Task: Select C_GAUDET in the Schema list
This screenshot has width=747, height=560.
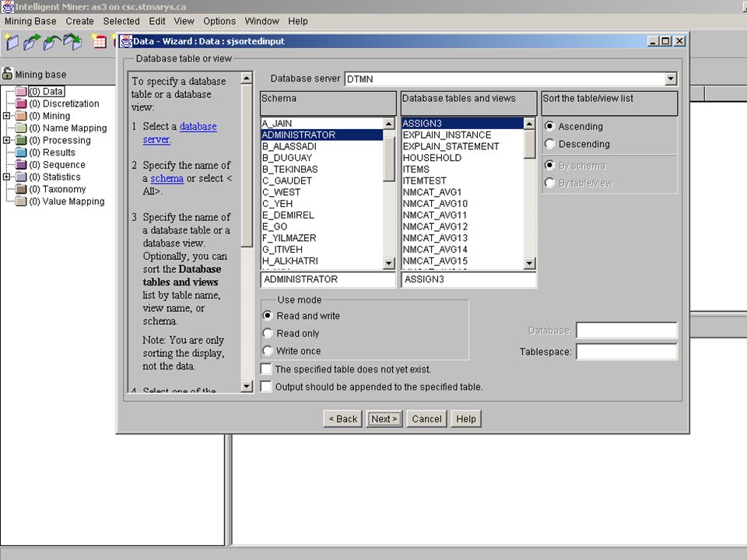Action: coord(321,180)
